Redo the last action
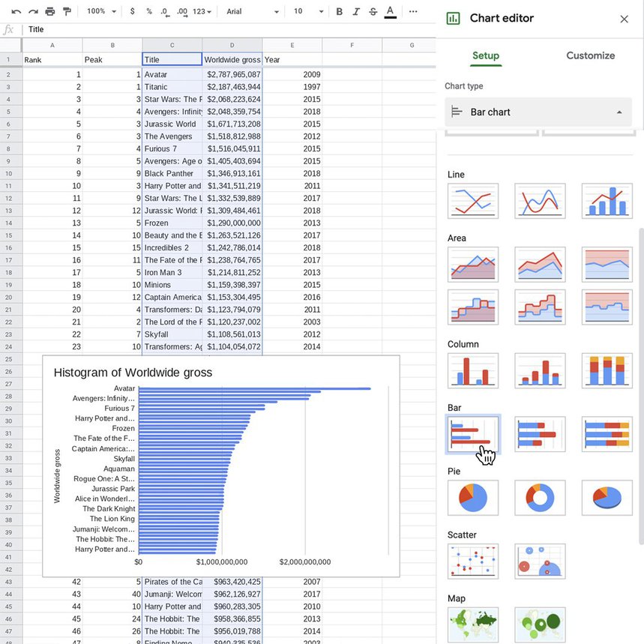This screenshot has height=644, width=644. pos(33,11)
